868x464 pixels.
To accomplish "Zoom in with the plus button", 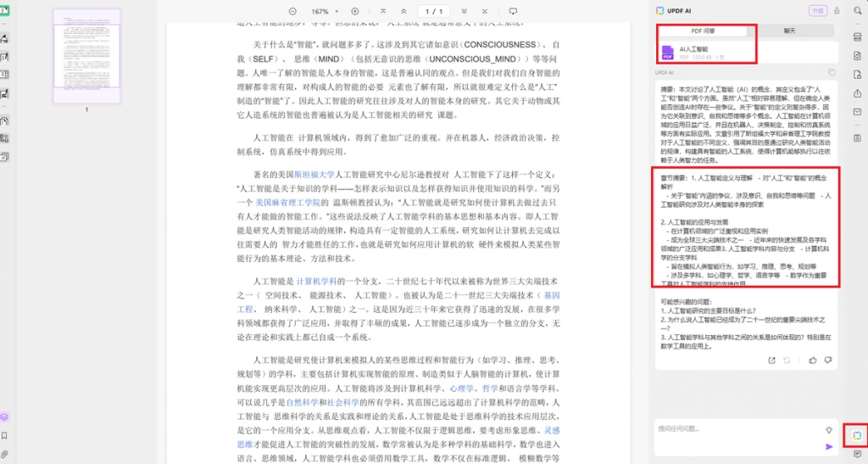I will tap(355, 11).
